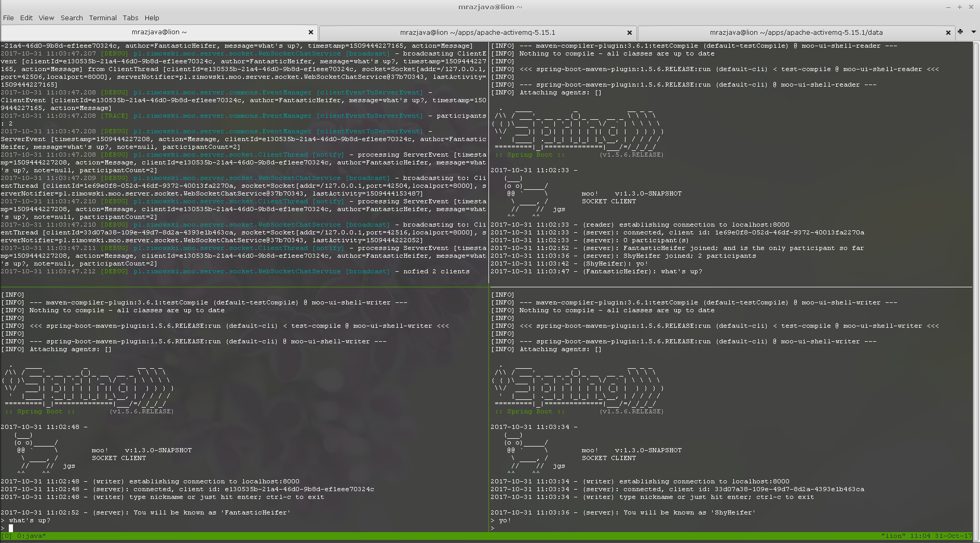Open the Help menu
The width and height of the screenshot is (980, 543).
(152, 18)
